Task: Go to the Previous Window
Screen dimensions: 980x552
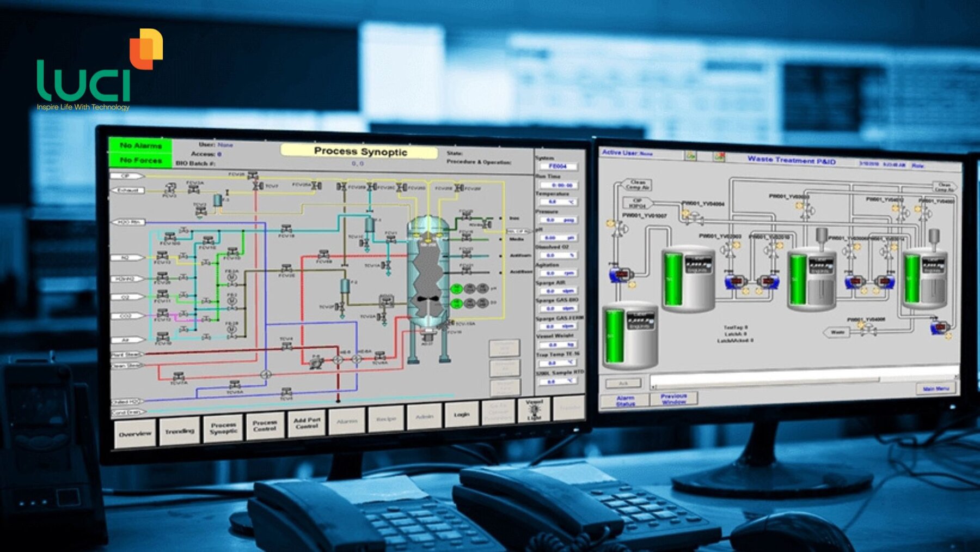Action: point(673,399)
